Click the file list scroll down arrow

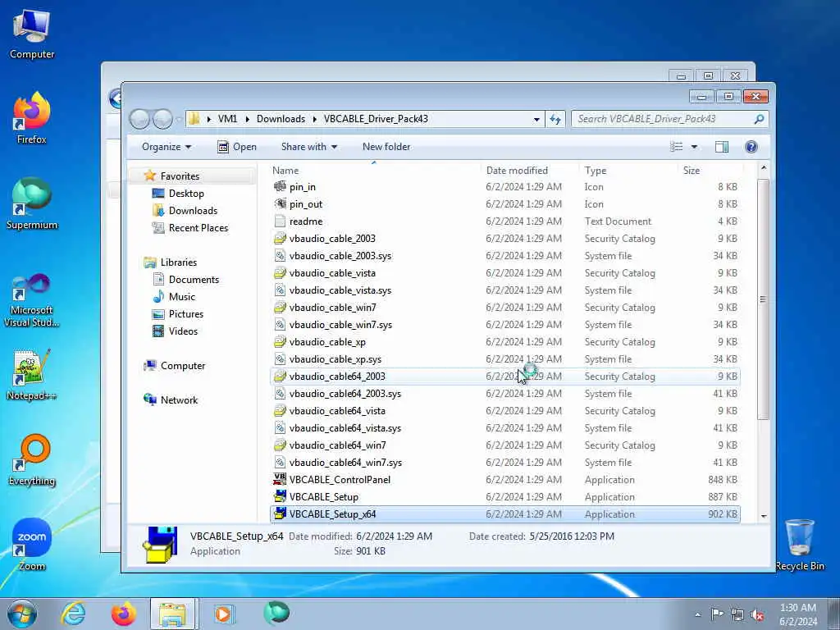(x=764, y=517)
